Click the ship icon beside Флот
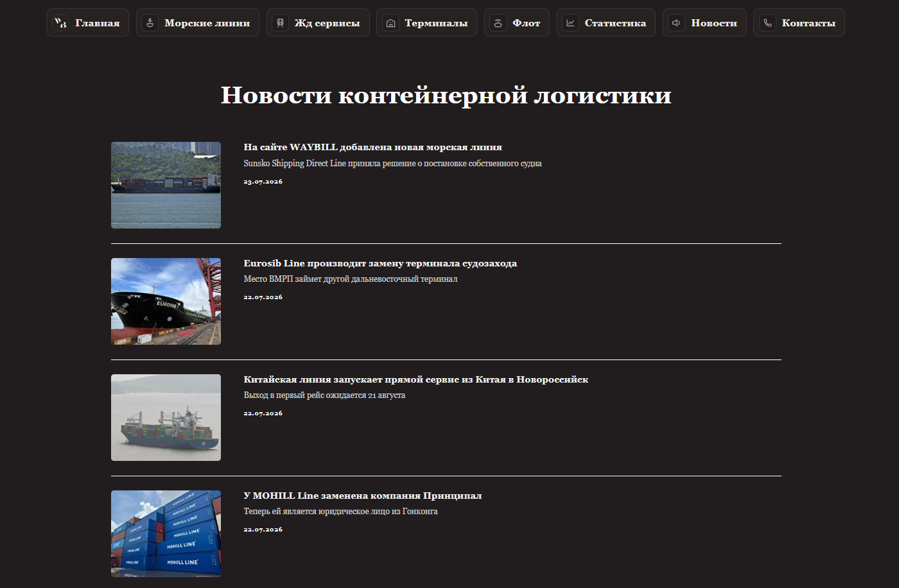This screenshot has height=588, width=899. (x=498, y=22)
